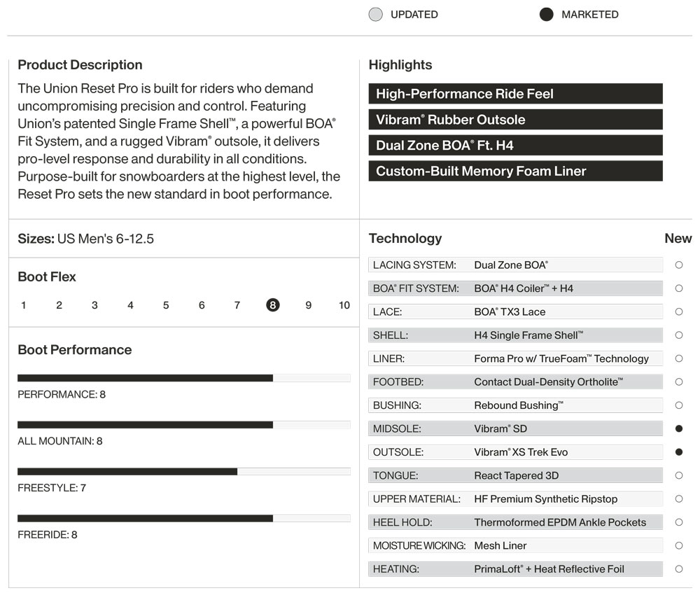Select the High-Performance Ride Feel highlight
The width and height of the screenshot is (700, 595).
click(x=515, y=94)
